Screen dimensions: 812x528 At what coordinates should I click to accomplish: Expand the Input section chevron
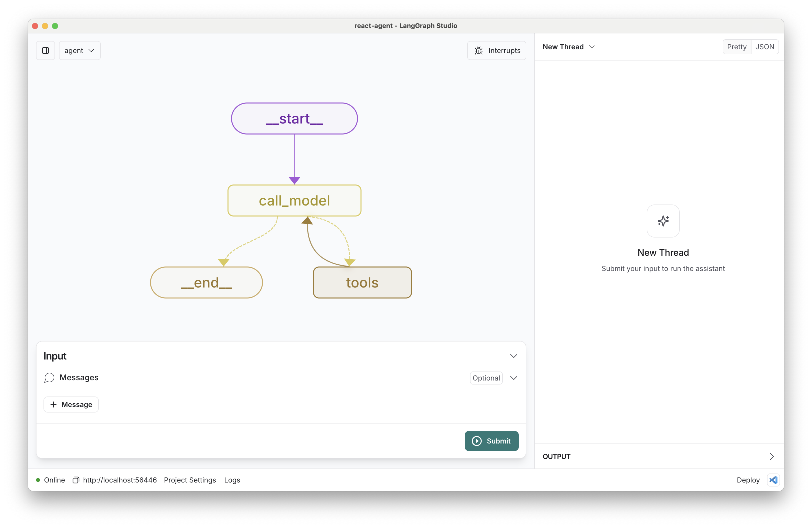tap(514, 356)
